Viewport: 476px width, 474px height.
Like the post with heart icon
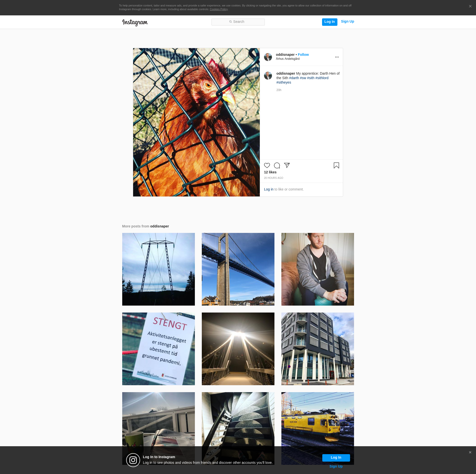267,165
